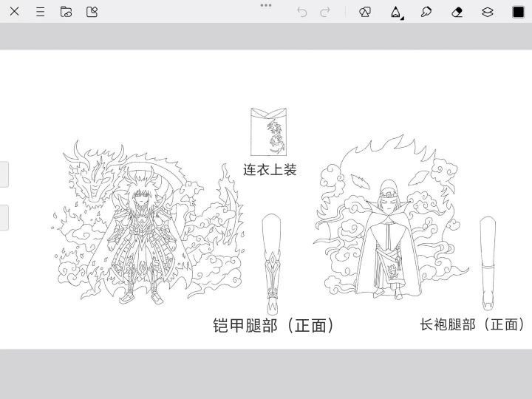The width and height of the screenshot is (532, 399).
Task: Close the canvas with the X icon
Action: coord(14,12)
